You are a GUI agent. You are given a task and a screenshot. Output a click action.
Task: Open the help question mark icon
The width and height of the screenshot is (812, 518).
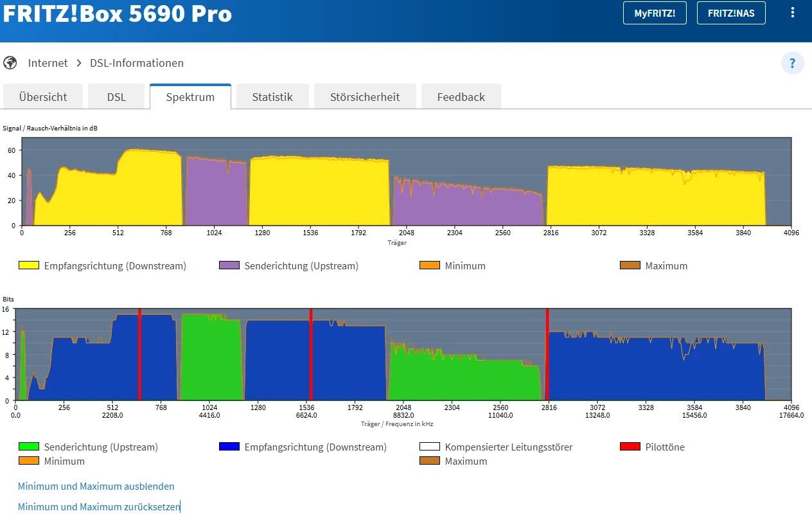pos(792,63)
